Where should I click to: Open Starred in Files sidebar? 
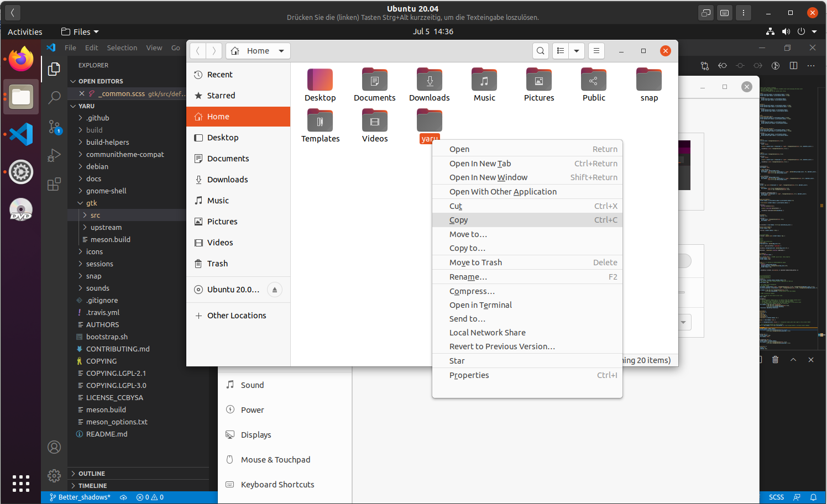[x=238, y=96]
